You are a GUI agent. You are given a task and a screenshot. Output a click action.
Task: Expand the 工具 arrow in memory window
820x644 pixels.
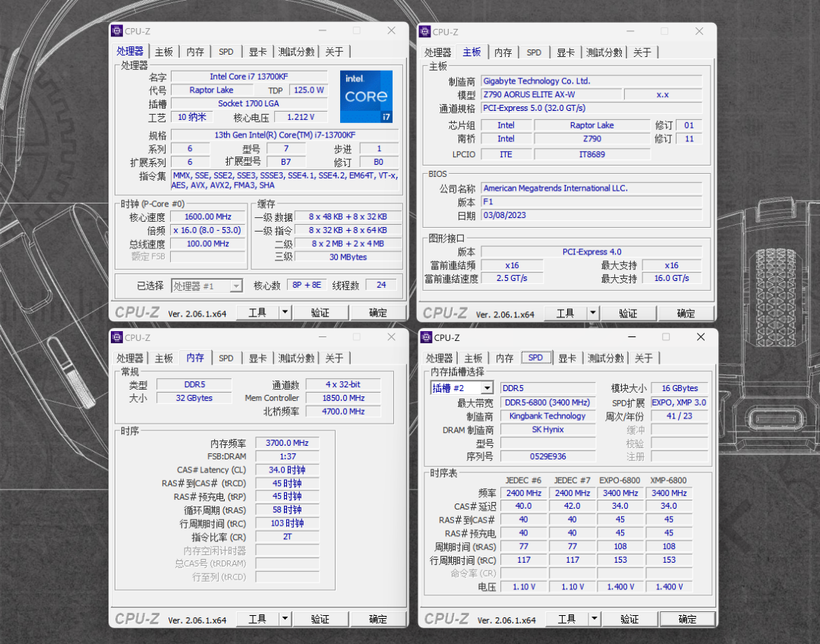point(285,619)
